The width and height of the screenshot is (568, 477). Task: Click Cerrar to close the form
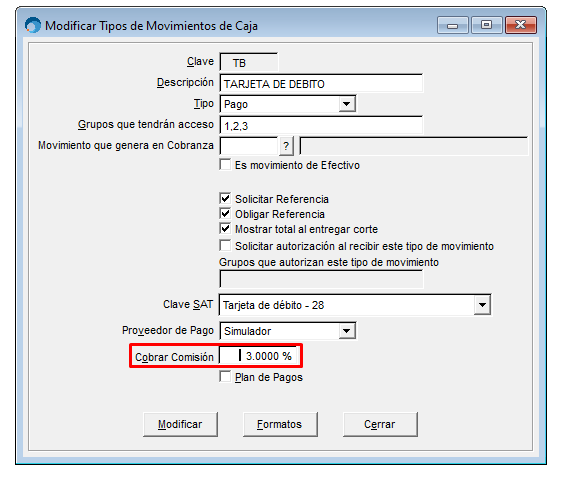point(380,424)
